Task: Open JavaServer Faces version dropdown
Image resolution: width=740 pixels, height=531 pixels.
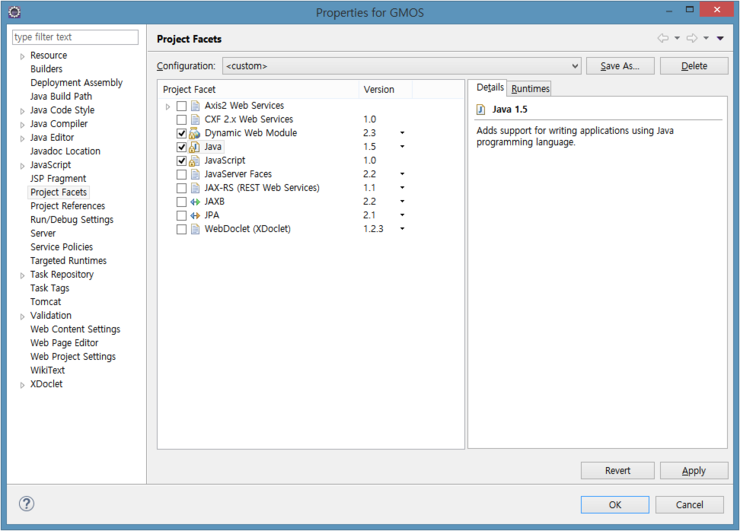Action: [x=402, y=174]
